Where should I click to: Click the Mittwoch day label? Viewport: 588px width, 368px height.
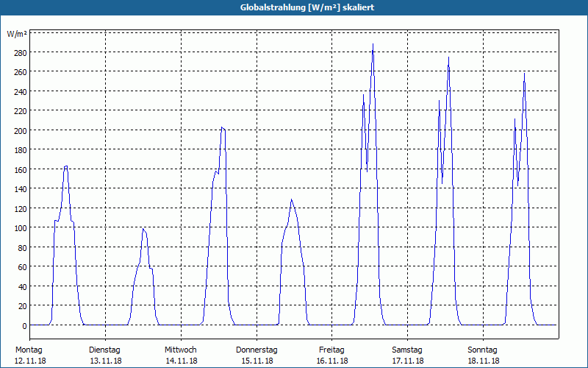pyautogui.click(x=180, y=350)
